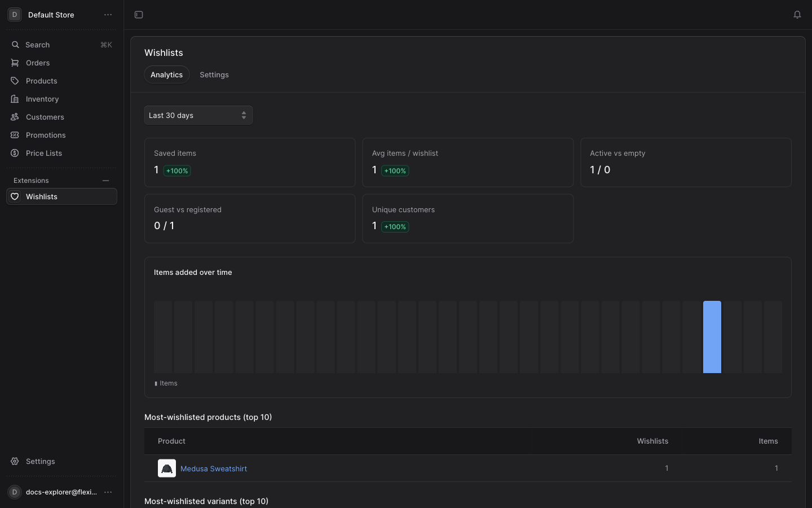The width and height of the screenshot is (812, 508).
Task: Click the Guest vs registered label
Action: 188,209
